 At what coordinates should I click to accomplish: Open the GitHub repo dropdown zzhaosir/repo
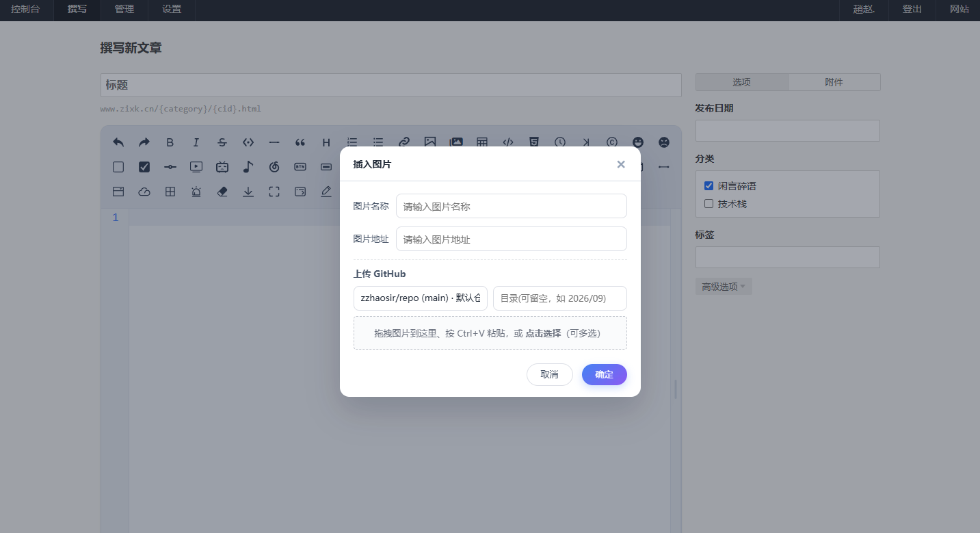tap(421, 298)
